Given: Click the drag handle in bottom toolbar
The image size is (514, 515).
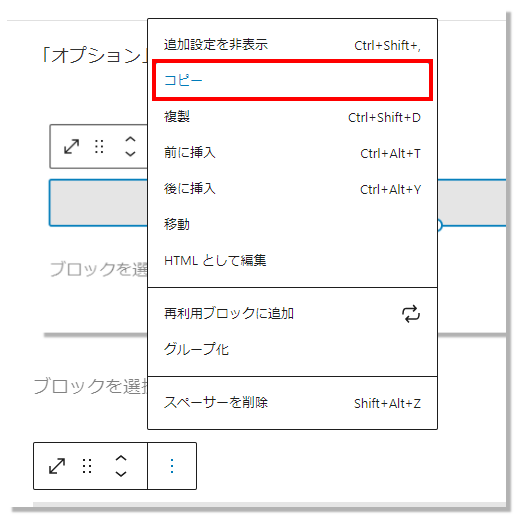Looking at the screenshot, I should point(87,466).
